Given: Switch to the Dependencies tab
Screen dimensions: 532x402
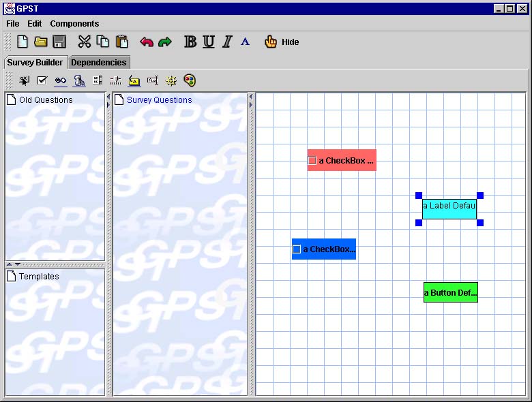Looking at the screenshot, I should [x=99, y=63].
